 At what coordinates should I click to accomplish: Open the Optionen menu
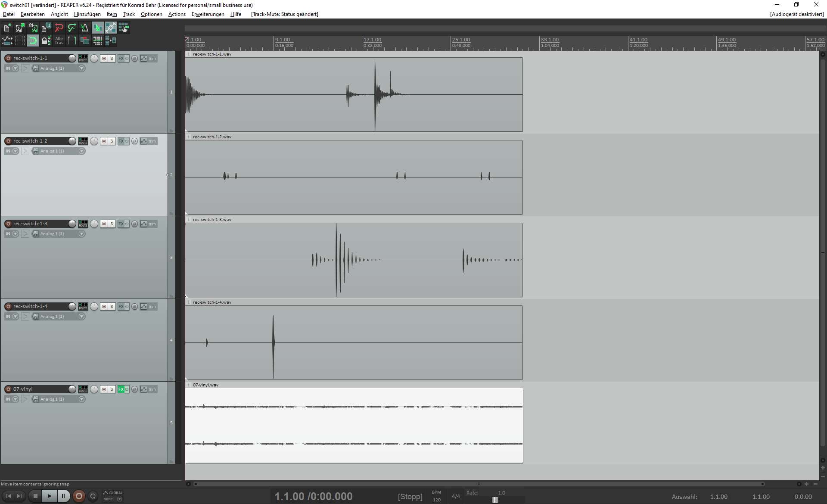pyautogui.click(x=151, y=14)
